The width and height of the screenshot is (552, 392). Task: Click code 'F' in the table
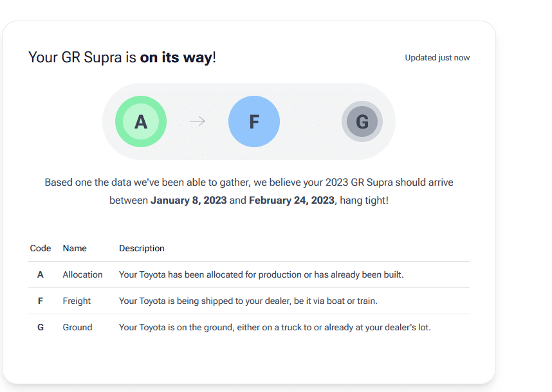[41, 301]
